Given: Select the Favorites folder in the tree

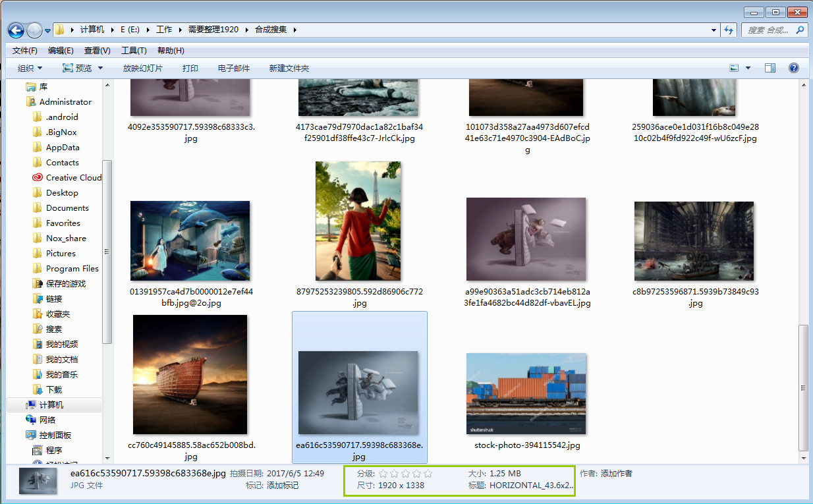Looking at the screenshot, I should pyautogui.click(x=63, y=223).
